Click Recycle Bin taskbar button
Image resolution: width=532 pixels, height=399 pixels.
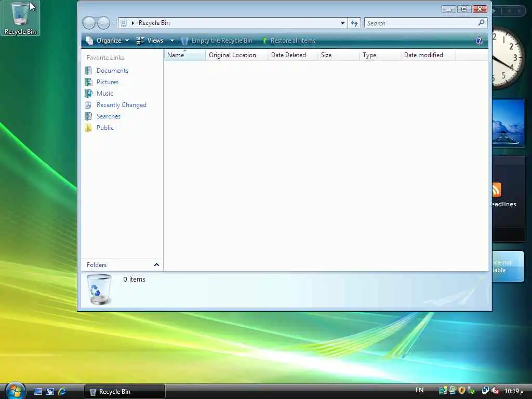[x=125, y=392]
